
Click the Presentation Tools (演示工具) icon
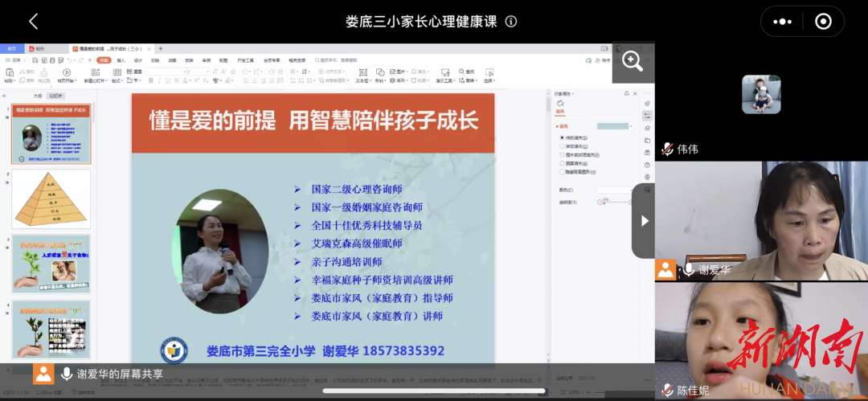pos(445,72)
